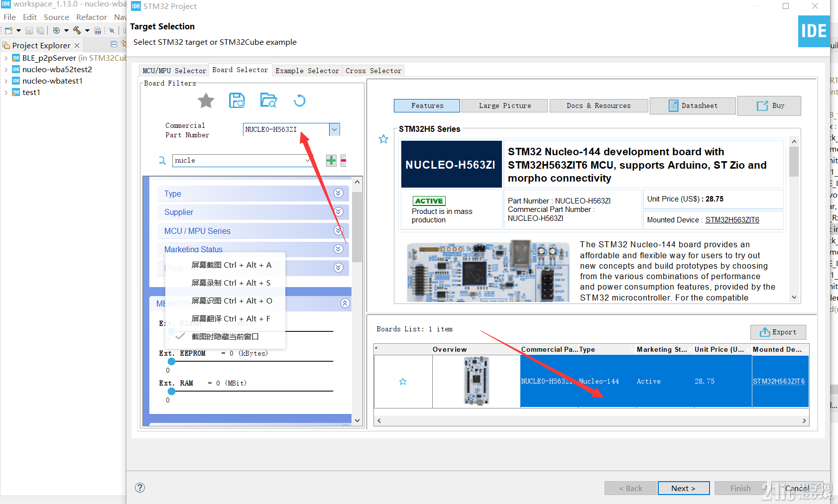Expand the Marketing Status filter
The height and width of the screenshot is (504, 838).
[x=339, y=249]
